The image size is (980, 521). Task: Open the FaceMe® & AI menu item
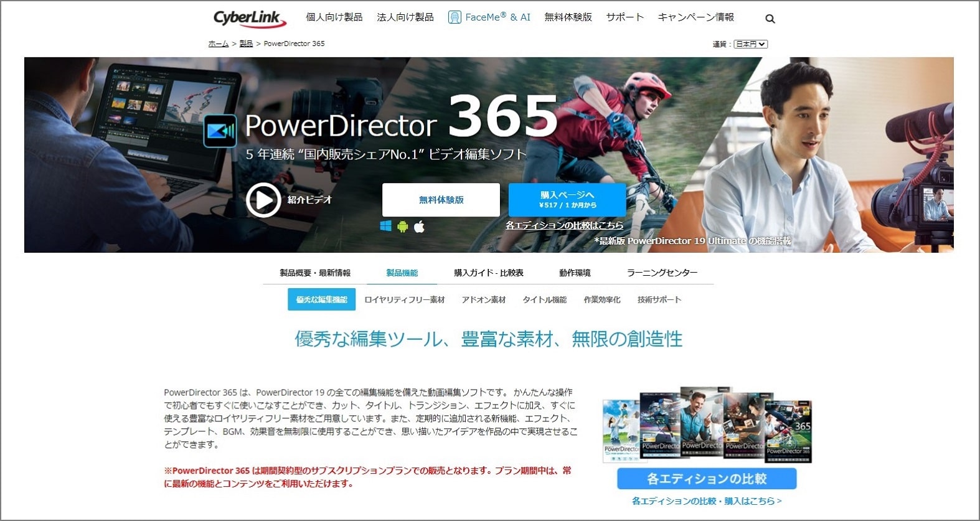tap(497, 17)
